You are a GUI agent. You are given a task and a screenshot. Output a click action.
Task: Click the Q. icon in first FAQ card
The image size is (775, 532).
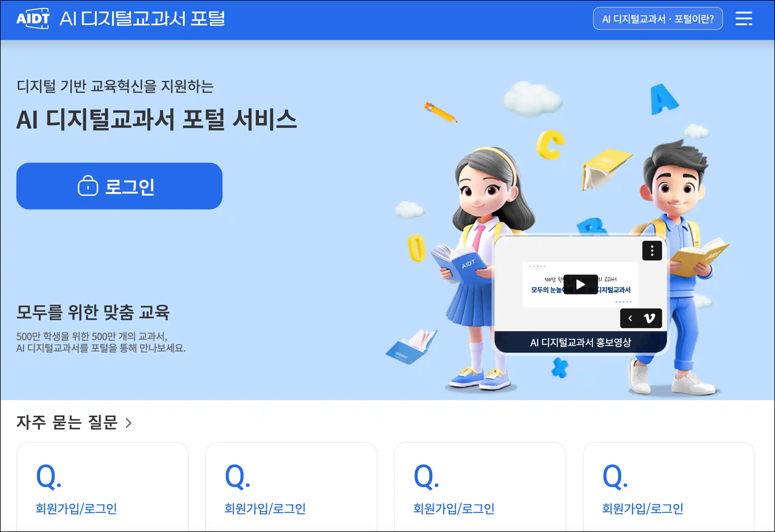pyautogui.click(x=49, y=477)
